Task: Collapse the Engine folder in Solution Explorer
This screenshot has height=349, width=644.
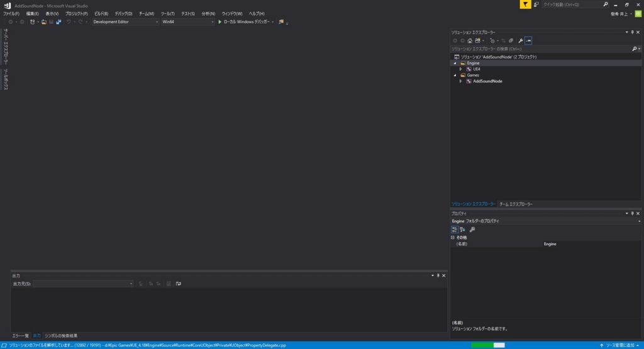Action: click(x=455, y=64)
